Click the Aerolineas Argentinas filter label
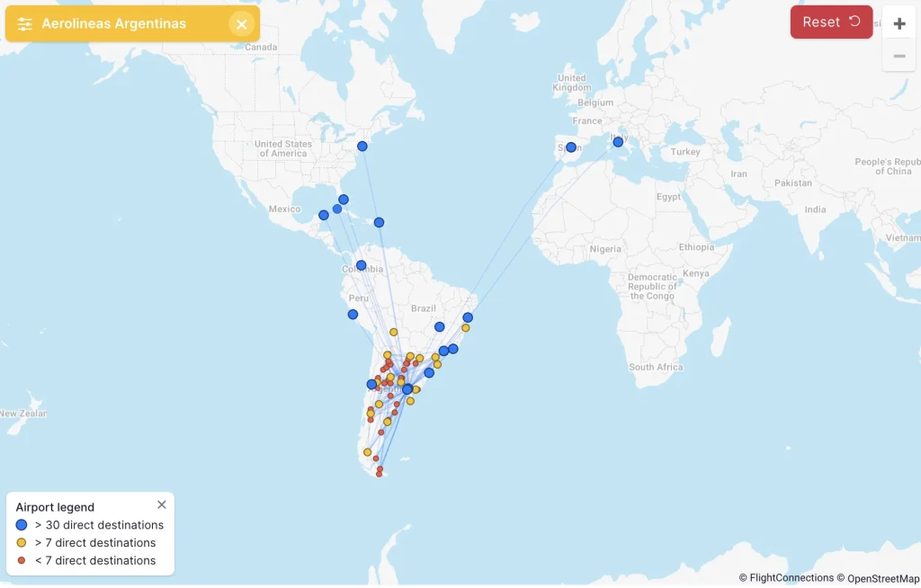Viewport: 921px width, 588px height. (114, 24)
